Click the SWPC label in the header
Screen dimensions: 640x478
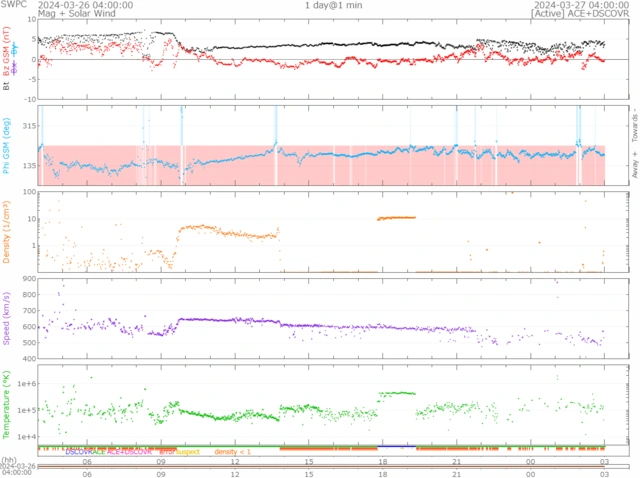(13, 5)
